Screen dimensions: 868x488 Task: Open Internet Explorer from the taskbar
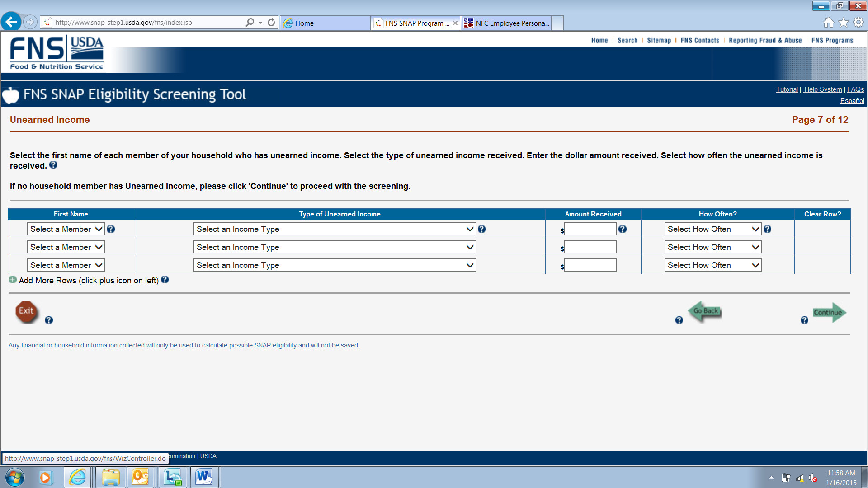pos(78,477)
